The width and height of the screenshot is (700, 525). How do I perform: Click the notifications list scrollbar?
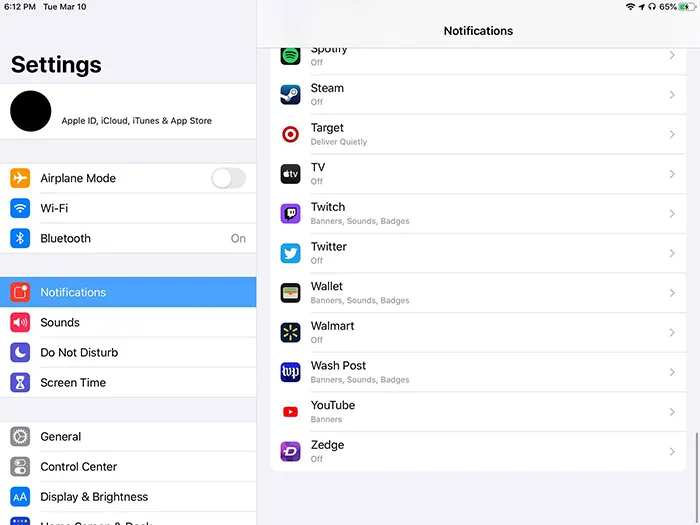point(697,456)
